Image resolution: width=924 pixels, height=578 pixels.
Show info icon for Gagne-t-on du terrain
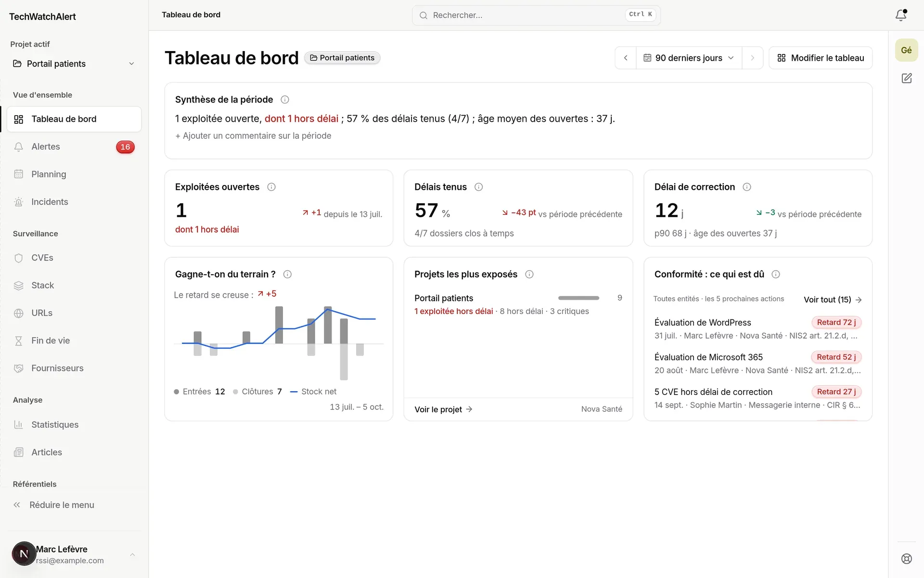pos(287,274)
